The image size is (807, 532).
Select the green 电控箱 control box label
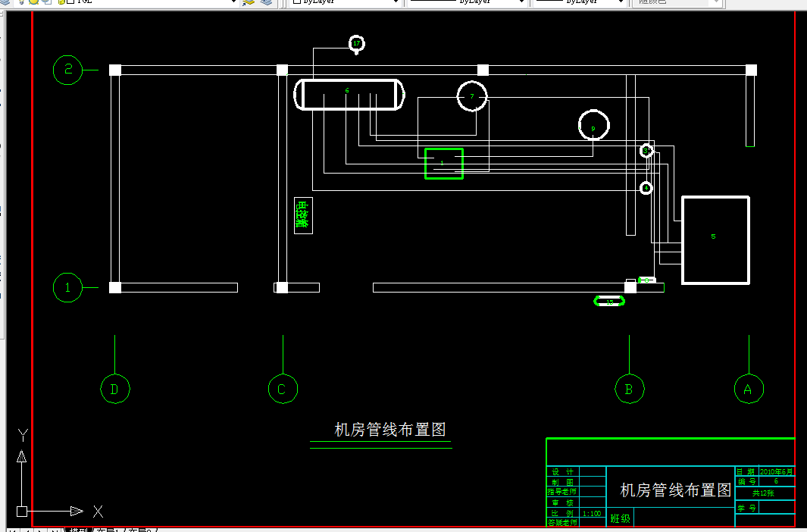(303, 215)
